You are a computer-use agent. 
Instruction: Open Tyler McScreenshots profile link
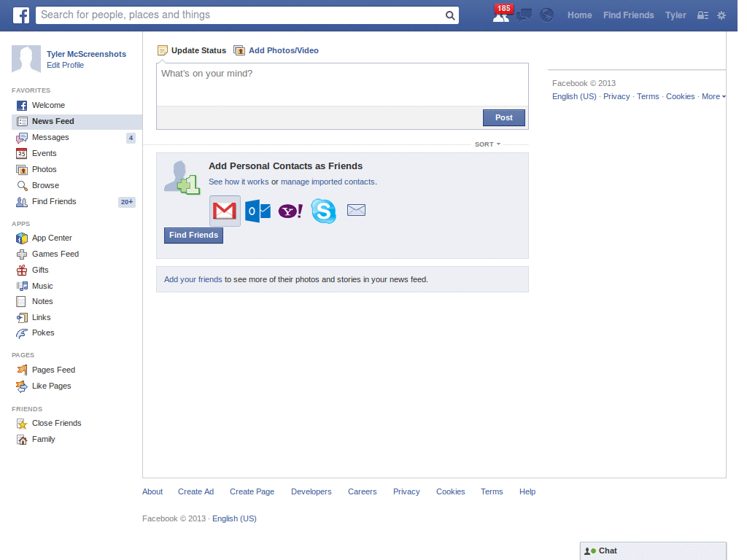(86, 54)
